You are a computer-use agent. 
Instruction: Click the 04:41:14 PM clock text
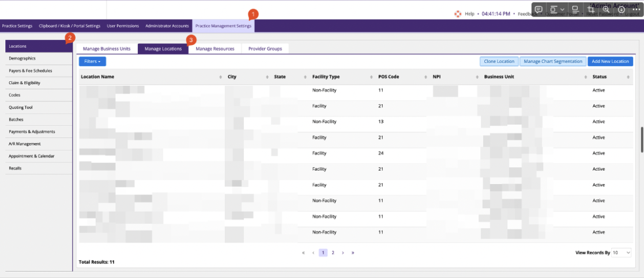pyautogui.click(x=496, y=14)
